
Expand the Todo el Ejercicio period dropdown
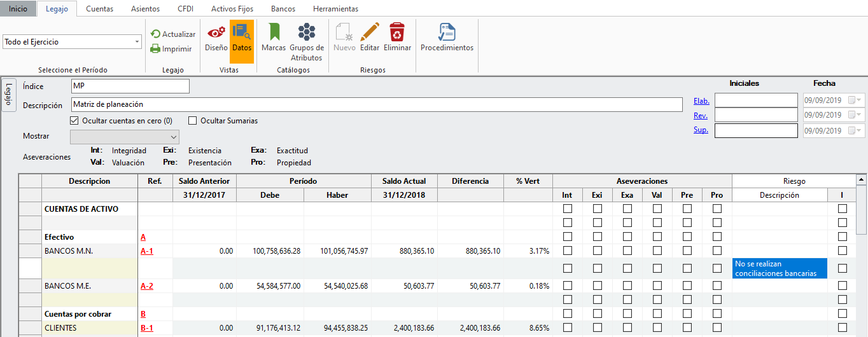pyautogui.click(x=137, y=42)
